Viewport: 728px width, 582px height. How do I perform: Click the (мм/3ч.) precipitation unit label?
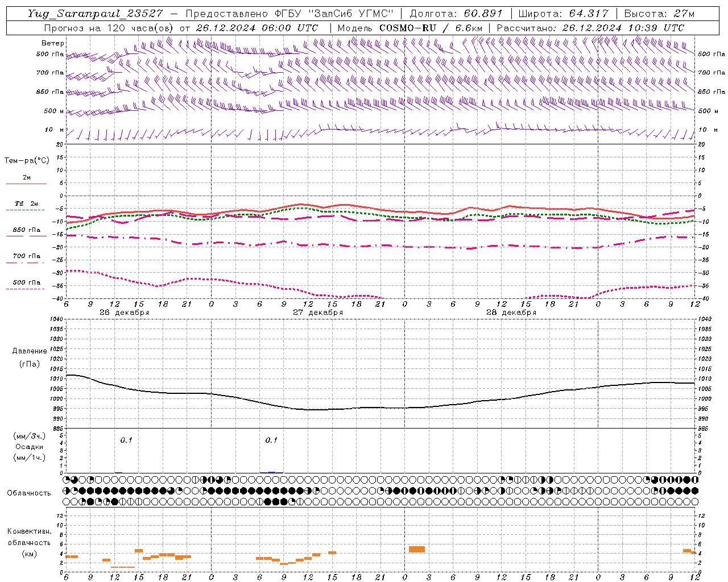coord(30,436)
